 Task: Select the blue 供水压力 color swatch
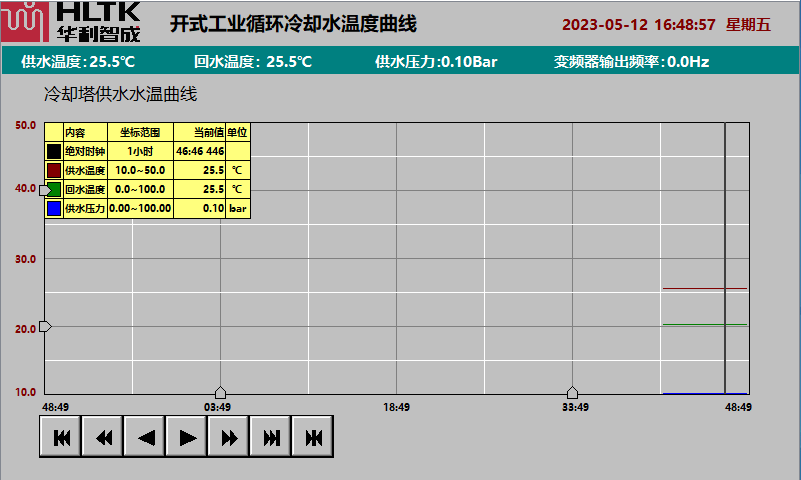click(x=54, y=209)
